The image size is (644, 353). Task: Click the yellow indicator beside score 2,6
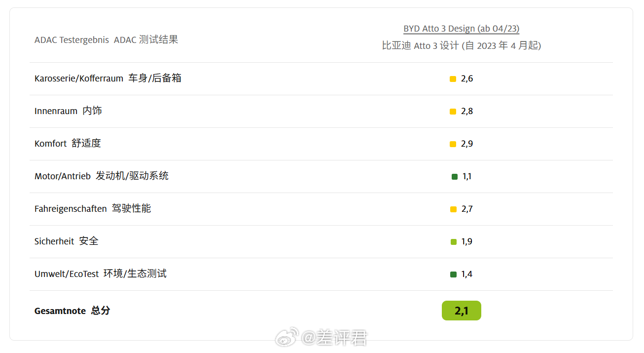pos(453,79)
